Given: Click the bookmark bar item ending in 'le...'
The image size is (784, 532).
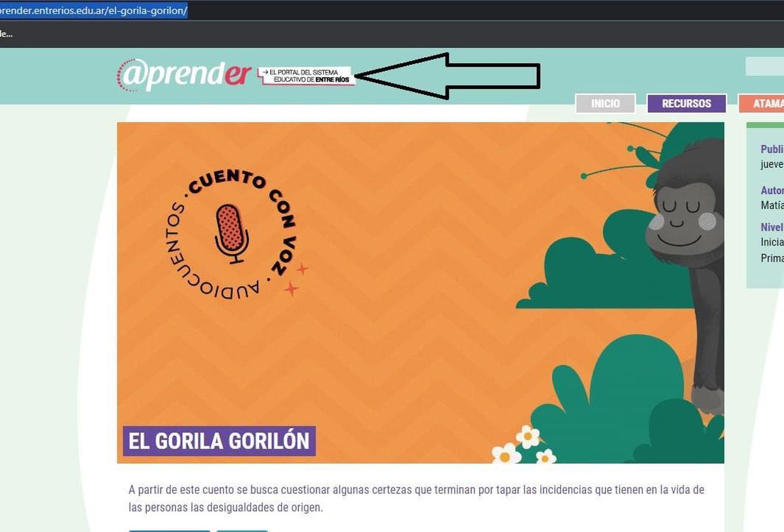Looking at the screenshot, I should click(6, 34).
